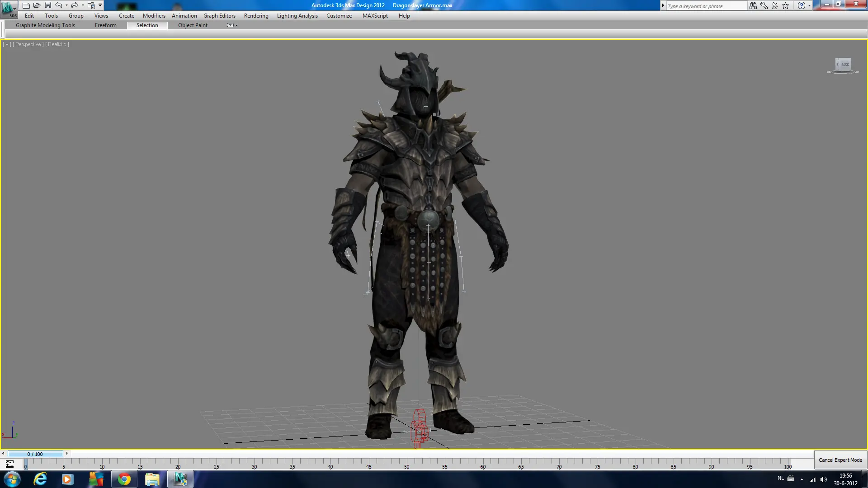Open the Tools menu
This screenshot has width=868, height=488.
51,16
